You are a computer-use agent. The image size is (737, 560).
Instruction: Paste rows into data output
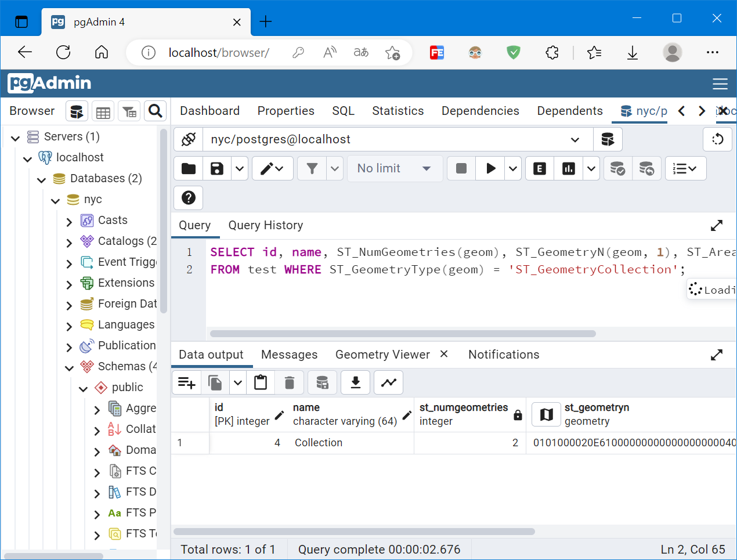click(x=261, y=382)
